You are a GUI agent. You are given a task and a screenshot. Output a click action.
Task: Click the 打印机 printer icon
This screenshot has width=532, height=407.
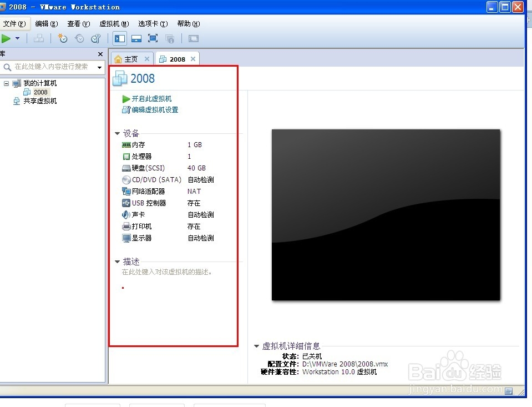126,226
